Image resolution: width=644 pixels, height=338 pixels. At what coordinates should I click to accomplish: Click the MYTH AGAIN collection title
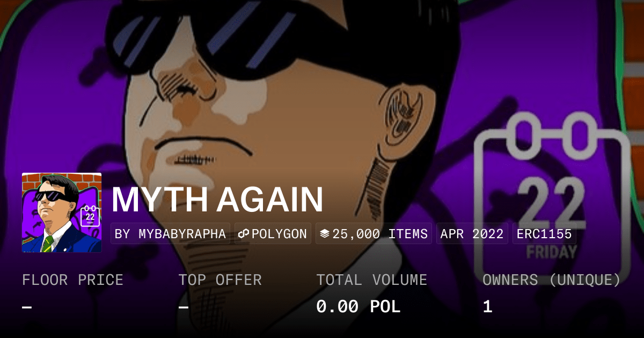(x=217, y=200)
